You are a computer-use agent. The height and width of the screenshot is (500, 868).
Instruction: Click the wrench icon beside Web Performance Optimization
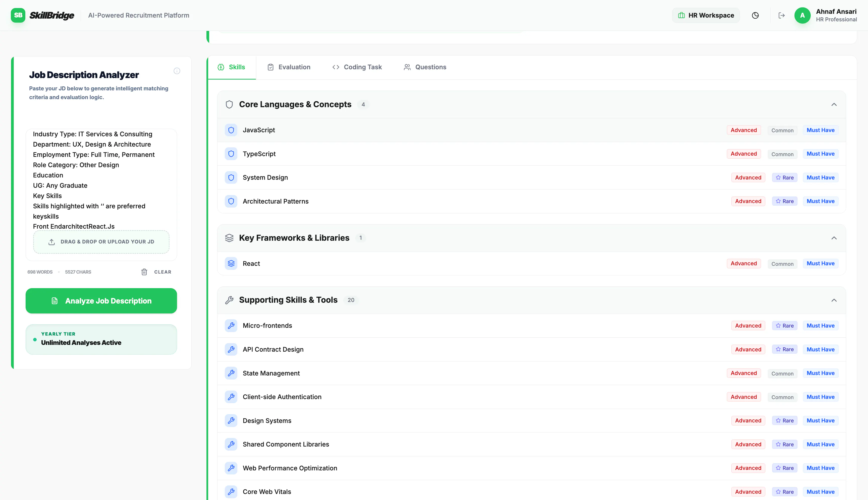click(x=231, y=468)
